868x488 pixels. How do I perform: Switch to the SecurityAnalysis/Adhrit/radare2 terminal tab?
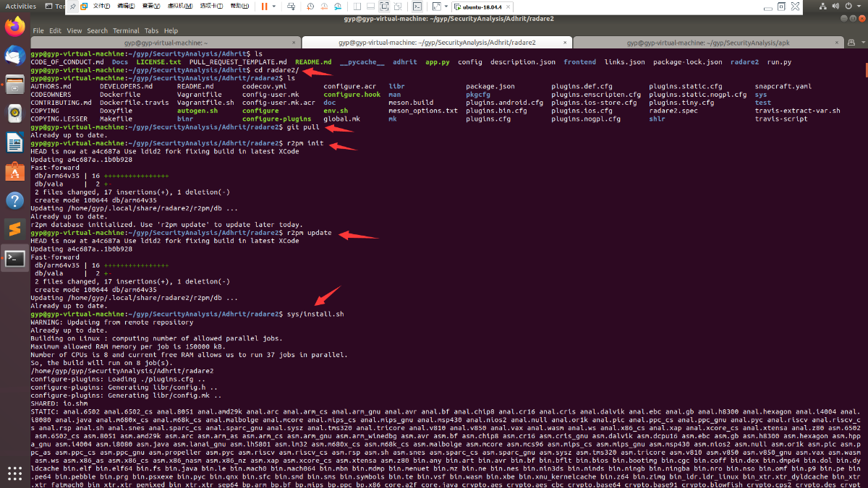pos(435,43)
